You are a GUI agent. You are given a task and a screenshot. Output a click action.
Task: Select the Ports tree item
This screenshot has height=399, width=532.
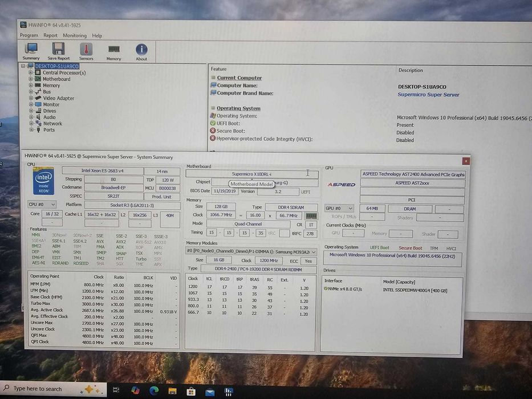click(x=49, y=129)
